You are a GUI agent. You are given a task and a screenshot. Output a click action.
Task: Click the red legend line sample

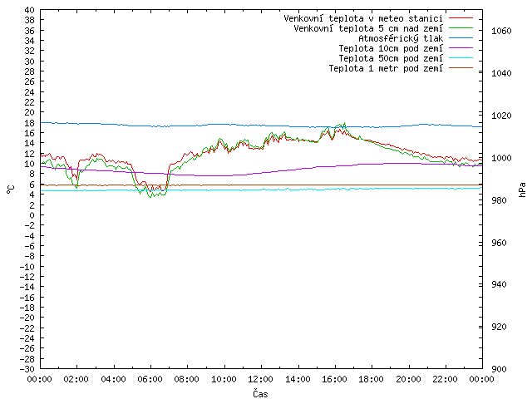coord(461,18)
